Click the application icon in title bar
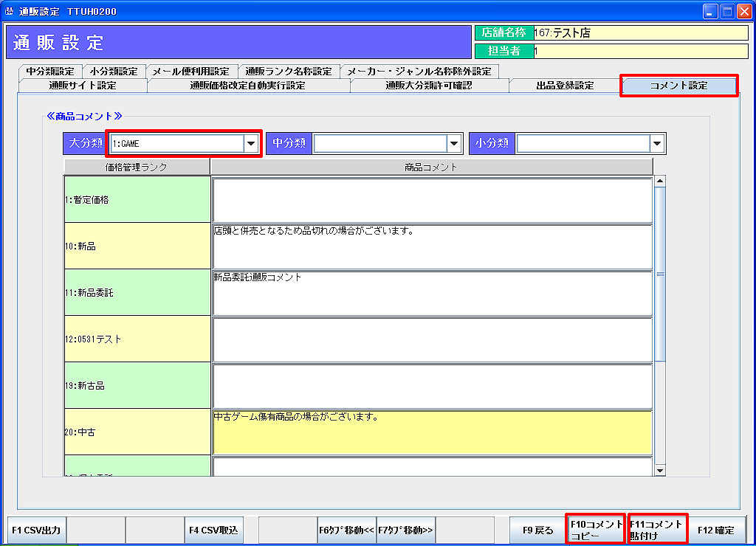This screenshot has width=756, height=546. [10, 11]
